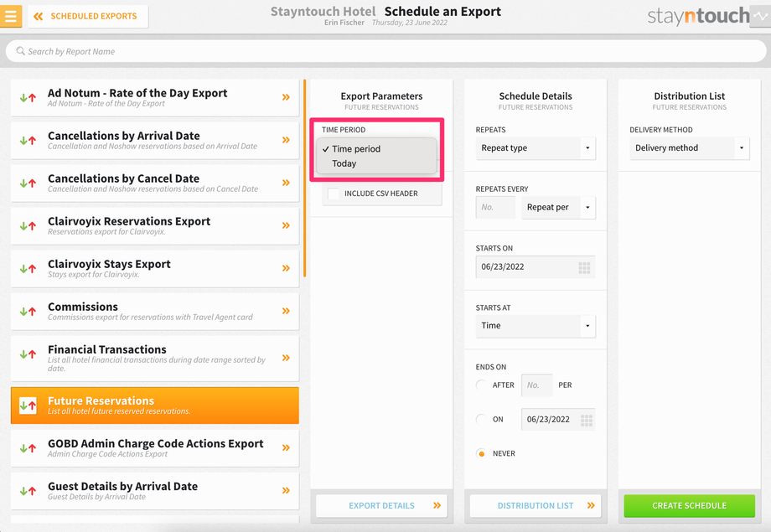Click arrows icon for Clairvoyix Reservations Export
This screenshot has height=532, width=771.
(28, 226)
